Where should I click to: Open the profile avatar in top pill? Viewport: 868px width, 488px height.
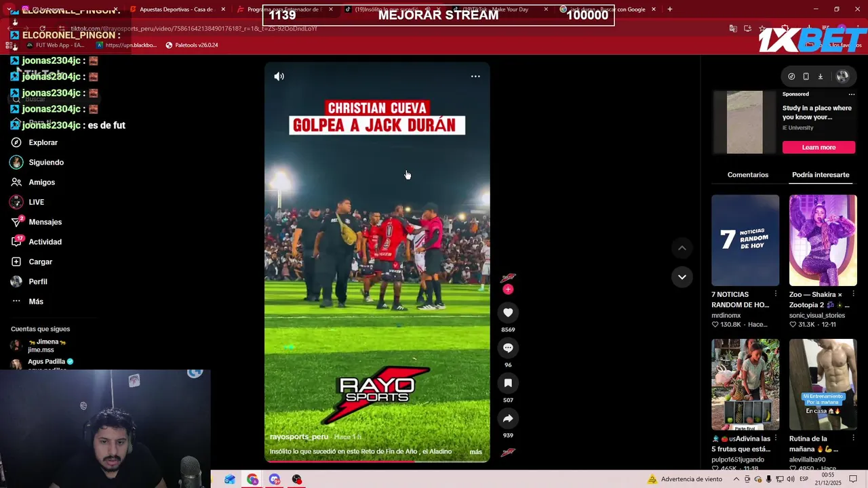tap(843, 77)
